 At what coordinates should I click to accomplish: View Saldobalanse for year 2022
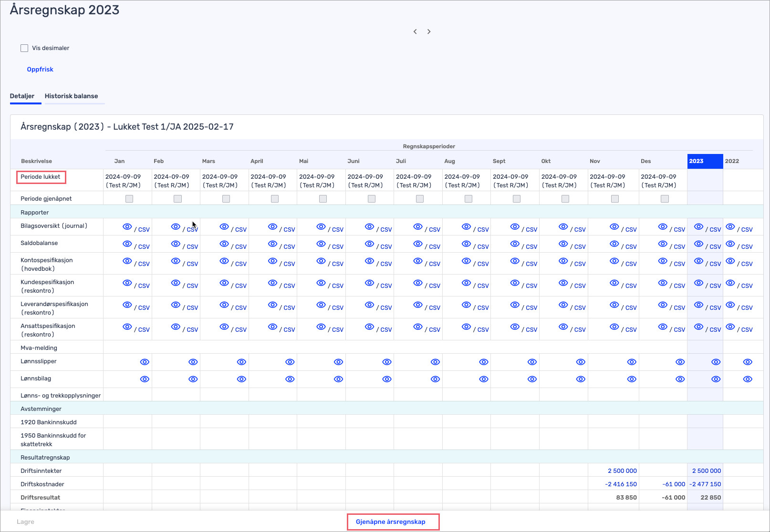pyautogui.click(x=730, y=244)
